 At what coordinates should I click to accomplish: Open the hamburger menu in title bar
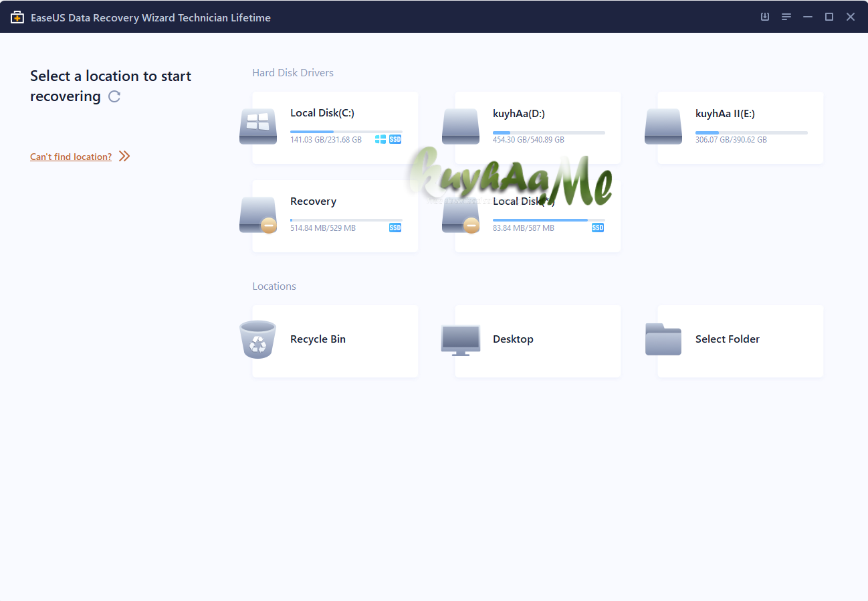[x=786, y=17]
